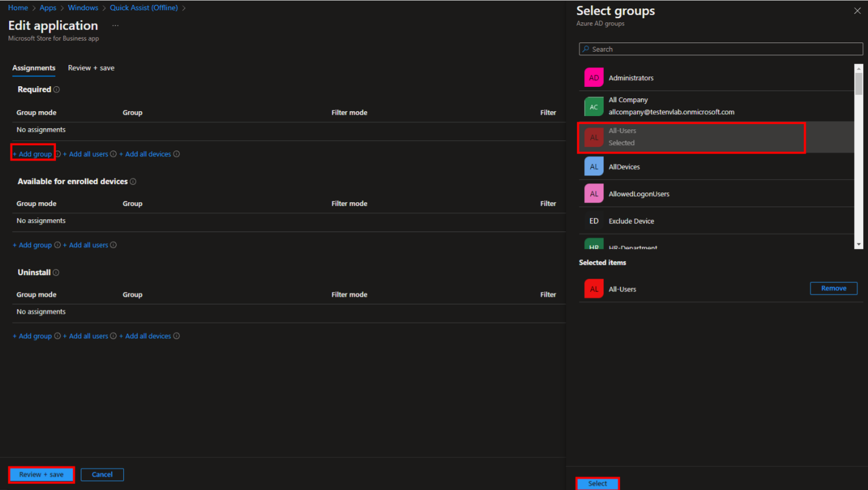
Task: Click Add all devices under Uninstall section
Action: (147, 336)
